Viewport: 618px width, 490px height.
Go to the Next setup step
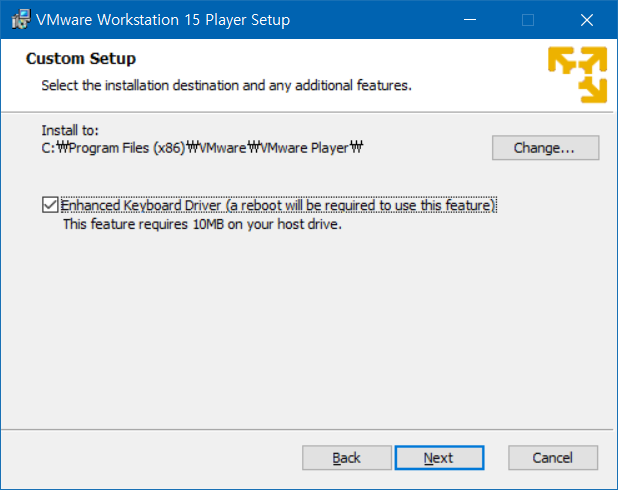[x=439, y=458]
